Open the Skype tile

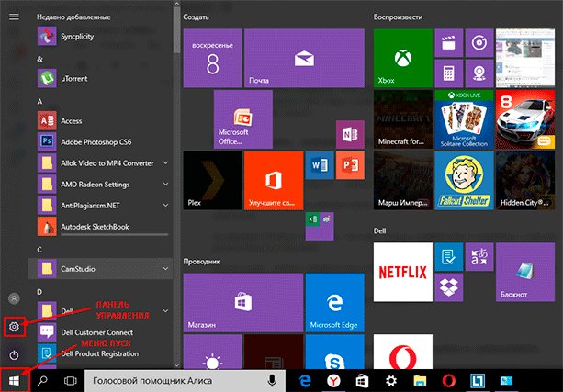334,352
